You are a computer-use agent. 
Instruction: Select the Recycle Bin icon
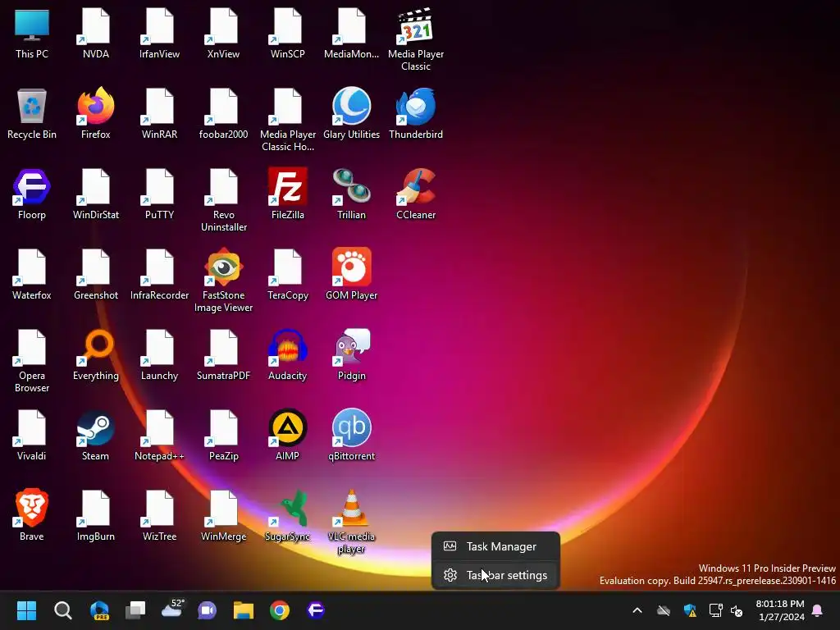32,113
